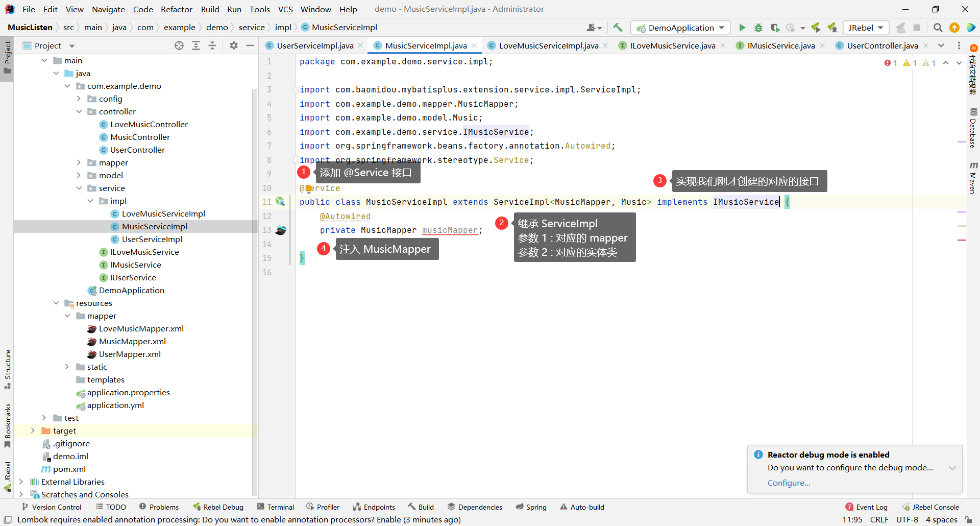This screenshot has width=980, height=526.
Task: Run with coverage using the shield icon
Action: coord(775,28)
